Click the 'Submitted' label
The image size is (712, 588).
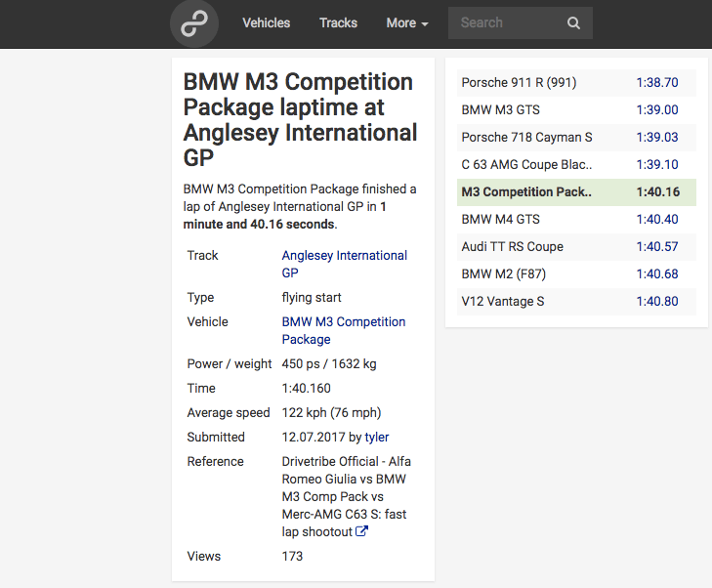pos(216,437)
